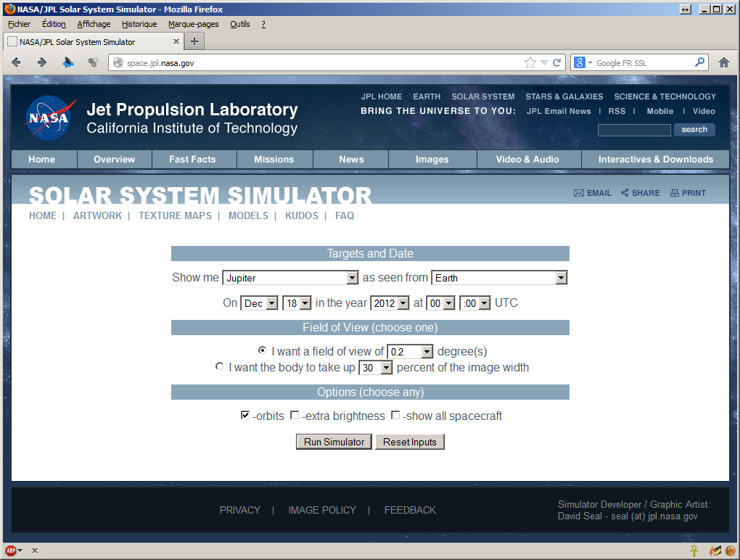Screen dimensions: 740x560
Task: Click the browser back arrow
Action: click(16, 62)
